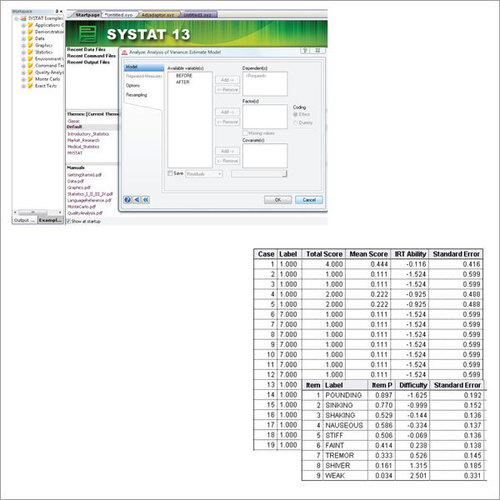Screen dimensions: 500x500
Task: Click the Data folder icon in tree
Action: (30, 38)
